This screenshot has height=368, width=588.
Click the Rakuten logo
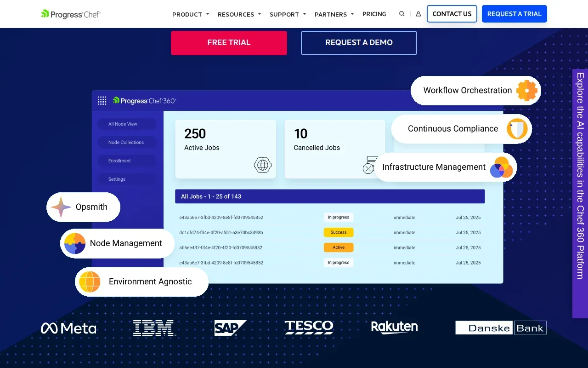pos(395,327)
